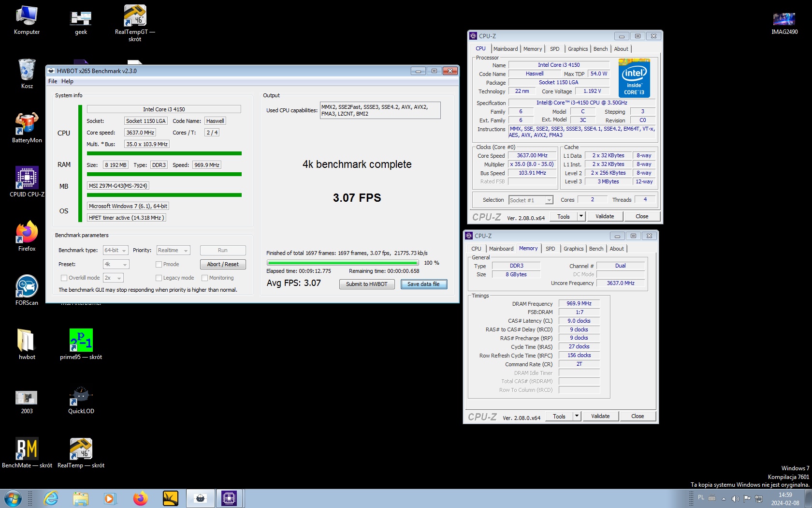812x508 pixels.
Task: Open the Preset 4k dropdown
Action: pyautogui.click(x=116, y=264)
